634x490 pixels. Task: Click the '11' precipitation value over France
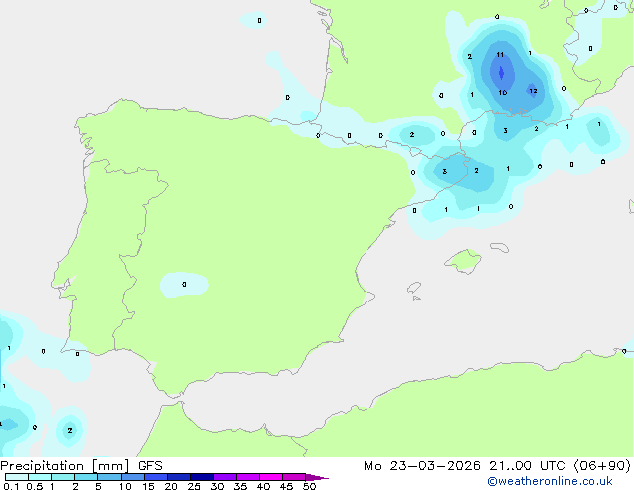pos(500,55)
